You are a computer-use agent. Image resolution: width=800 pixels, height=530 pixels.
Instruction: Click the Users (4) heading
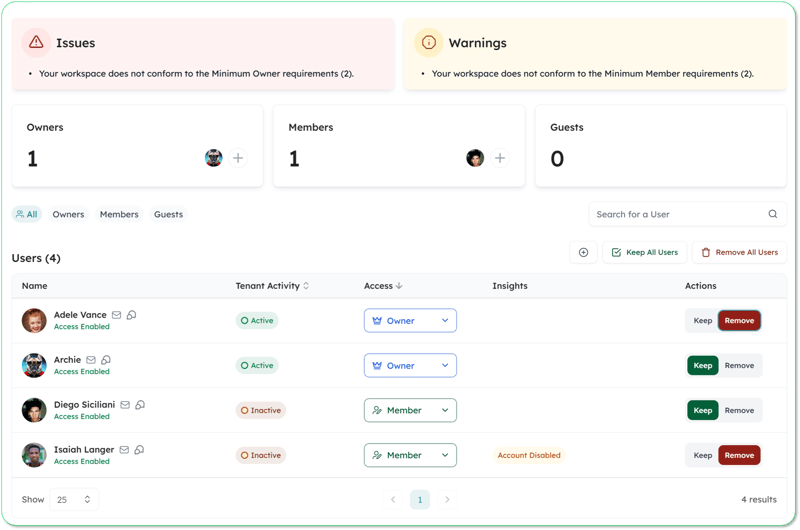click(36, 258)
